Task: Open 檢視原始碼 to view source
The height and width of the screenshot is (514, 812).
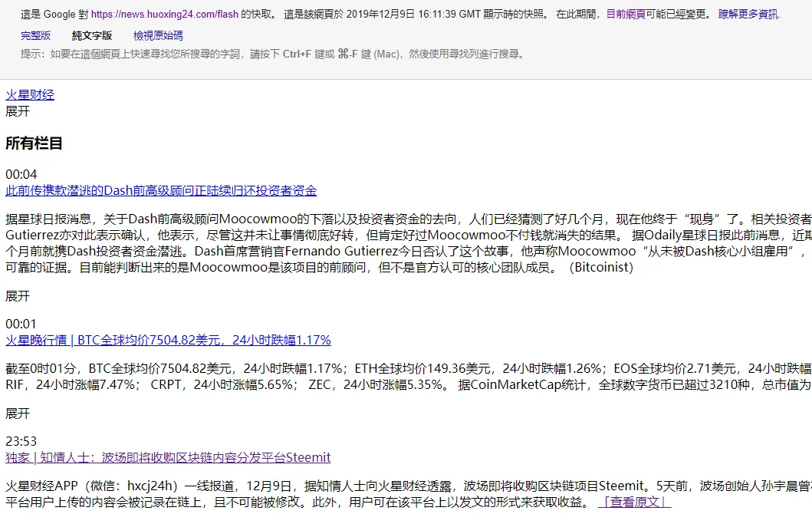Action: pos(158,35)
